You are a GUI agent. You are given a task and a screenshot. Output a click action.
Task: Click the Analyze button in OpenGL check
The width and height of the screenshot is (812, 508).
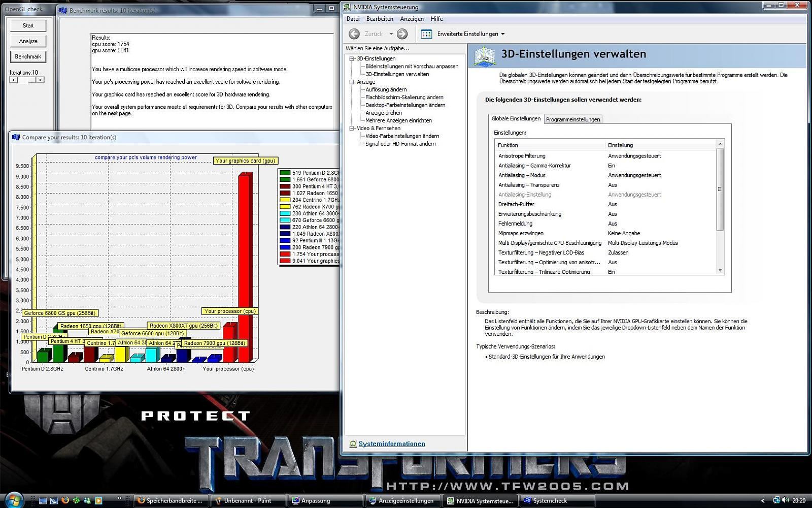click(x=28, y=41)
